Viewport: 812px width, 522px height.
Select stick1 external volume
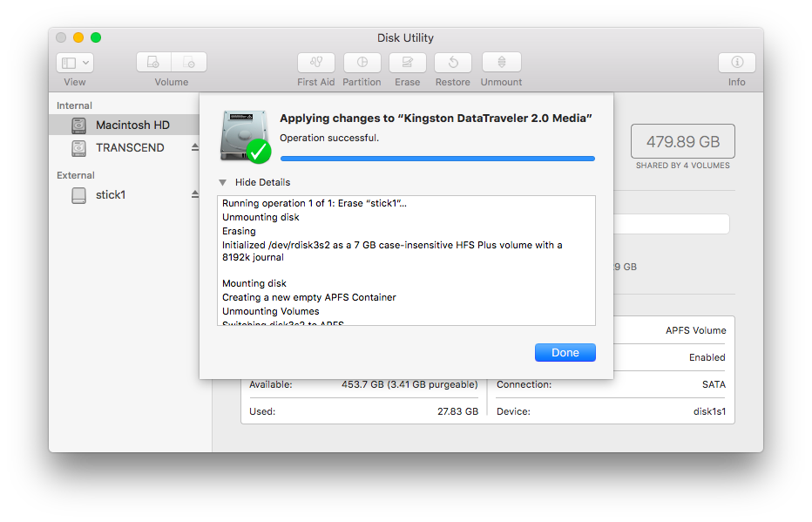click(x=111, y=195)
